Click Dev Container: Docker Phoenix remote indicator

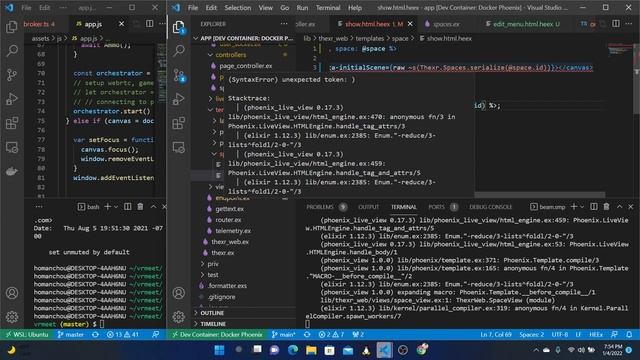pyautogui.click(x=217, y=335)
